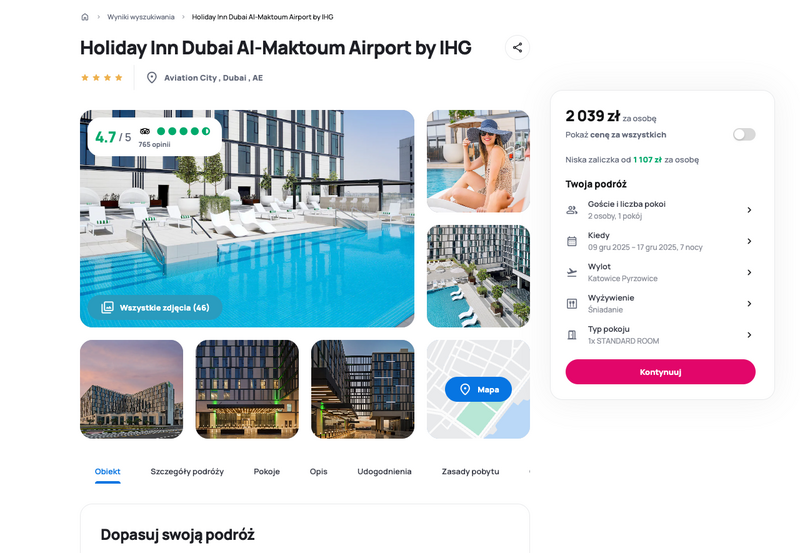
Task: Click the location pin icon near Aviation City
Action: click(x=152, y=78)
